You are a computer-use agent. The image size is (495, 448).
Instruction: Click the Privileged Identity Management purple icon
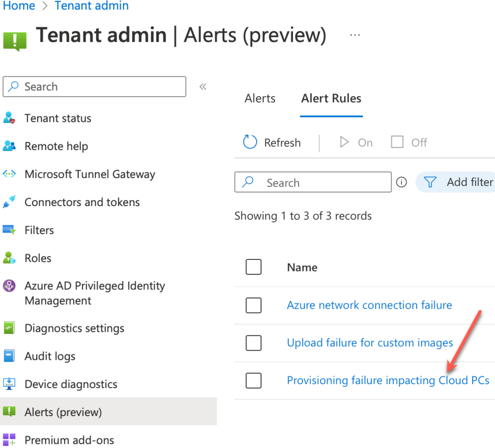point(9,285)
